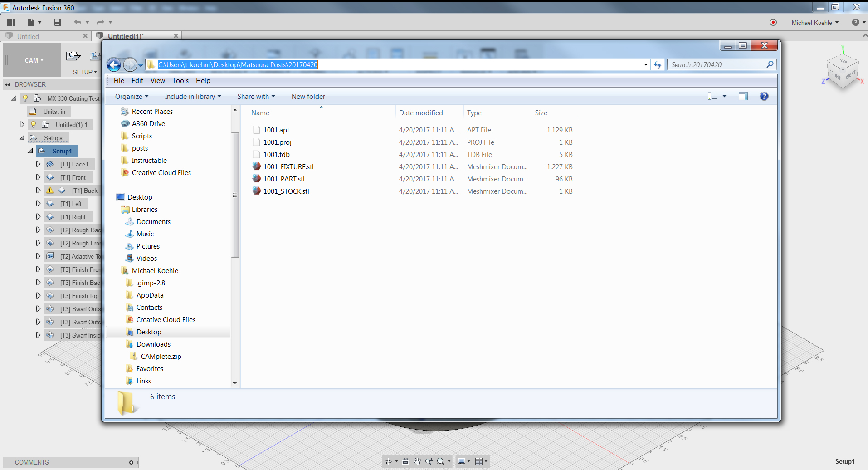The image size is (868, 470).
Task: Redo the action in Fusion 360
Action: pyautogui.click(x=101, y=22)
